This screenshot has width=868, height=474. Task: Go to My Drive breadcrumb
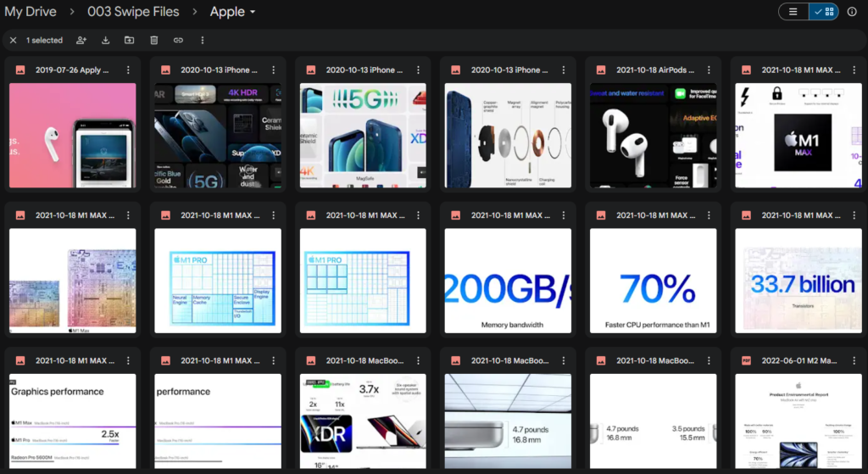[x=31, y=12]
